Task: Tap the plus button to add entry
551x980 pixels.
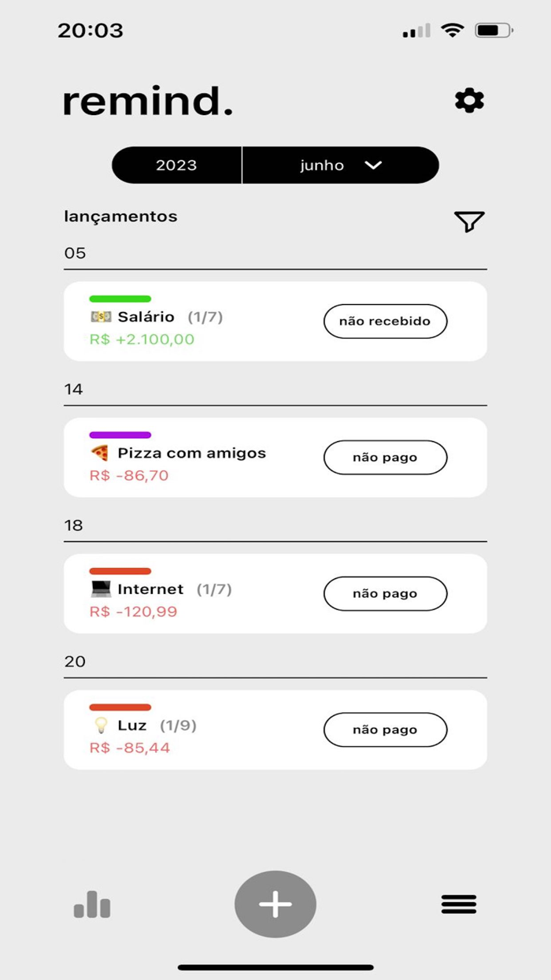Action: (275, 904)
